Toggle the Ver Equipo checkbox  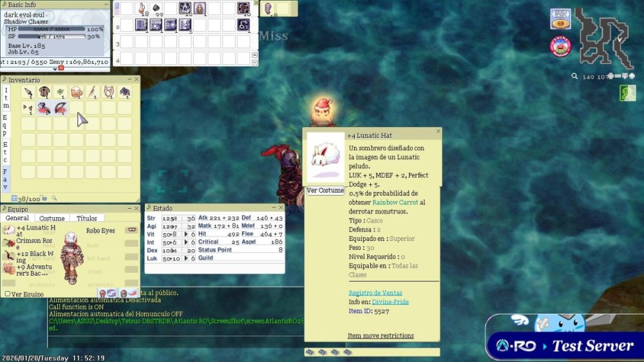pos(7,294)
